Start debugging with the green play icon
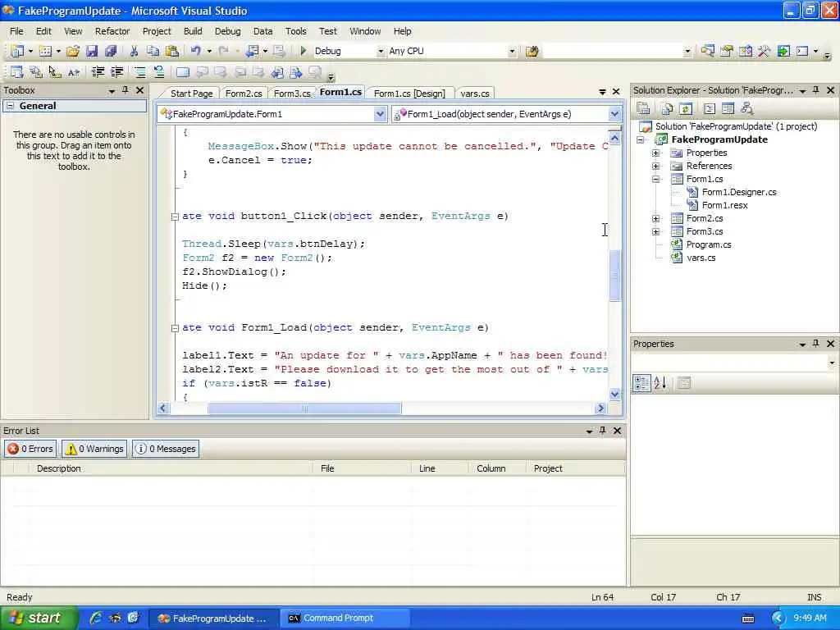 (x=304, y=51)
